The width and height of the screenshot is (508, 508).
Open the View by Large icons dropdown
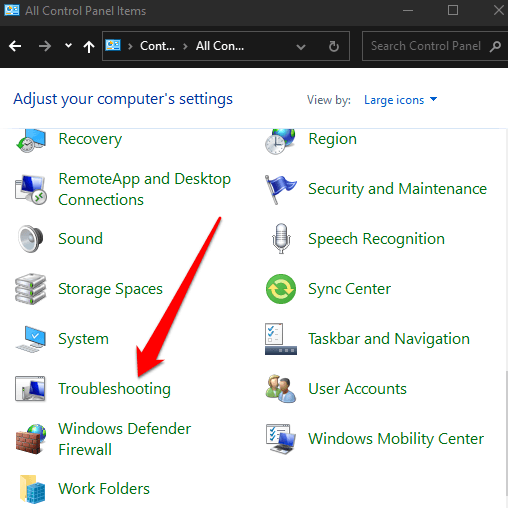pyautogui.click(x=400, y=100)
